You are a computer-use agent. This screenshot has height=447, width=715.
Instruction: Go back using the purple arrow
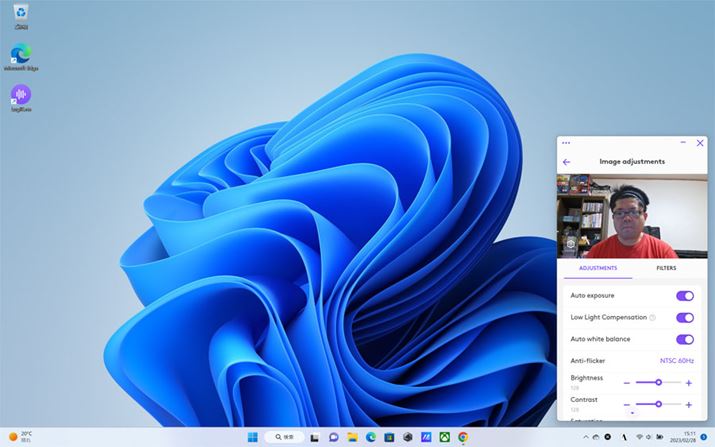click(567, 162)
